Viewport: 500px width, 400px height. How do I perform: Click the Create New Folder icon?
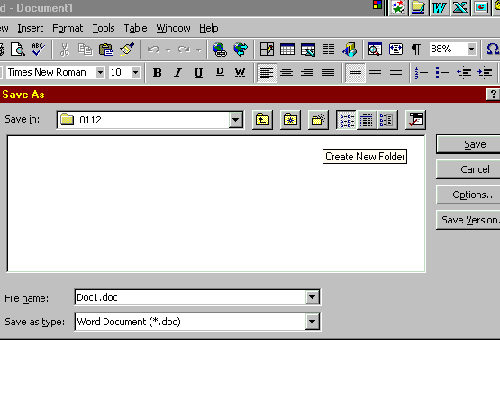pos(318,120)
